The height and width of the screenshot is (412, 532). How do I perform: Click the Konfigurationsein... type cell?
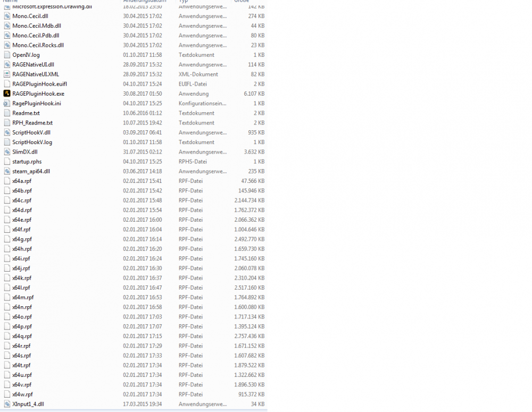203,103
